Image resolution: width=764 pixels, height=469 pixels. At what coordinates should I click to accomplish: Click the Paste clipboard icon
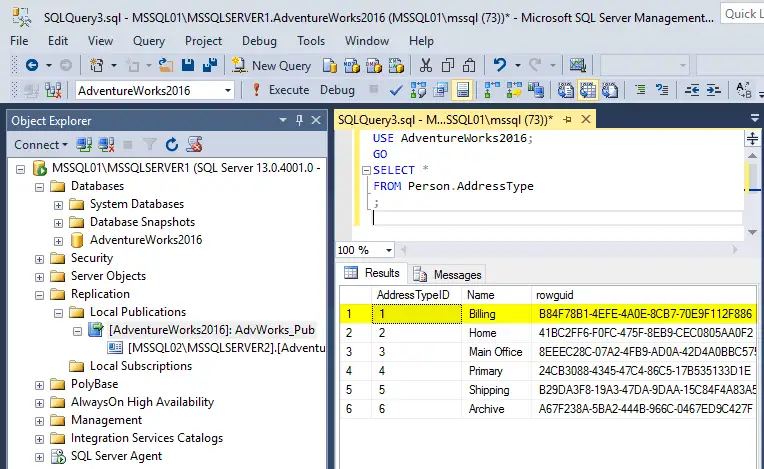click(x=469, y=65)
